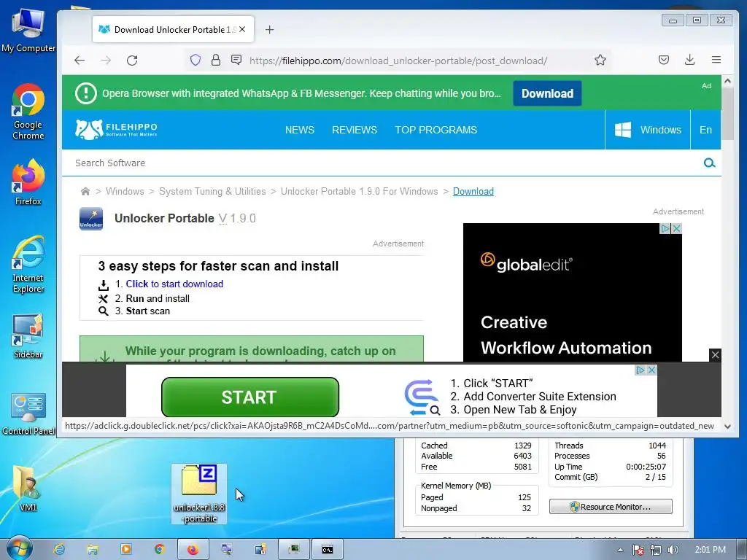Go back using Firefox back arrow
Image resolution: width=747 pixels, height=560 pixels.
click(80, 60)
